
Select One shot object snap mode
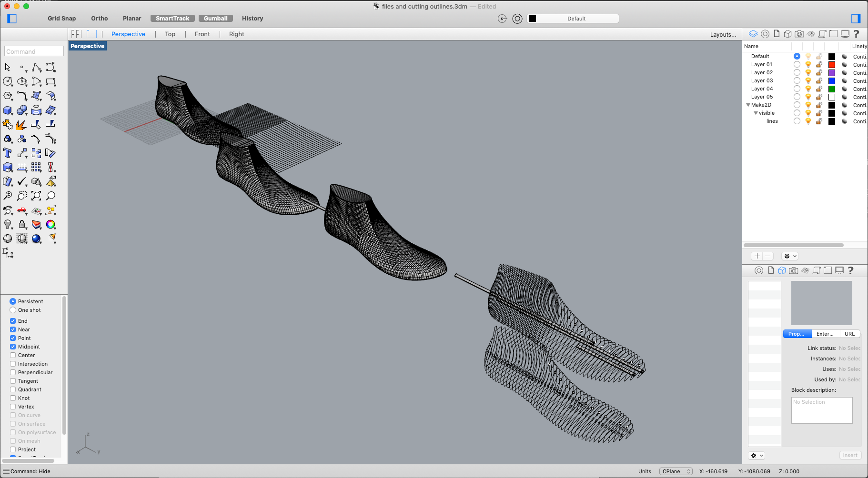point(13,310)
